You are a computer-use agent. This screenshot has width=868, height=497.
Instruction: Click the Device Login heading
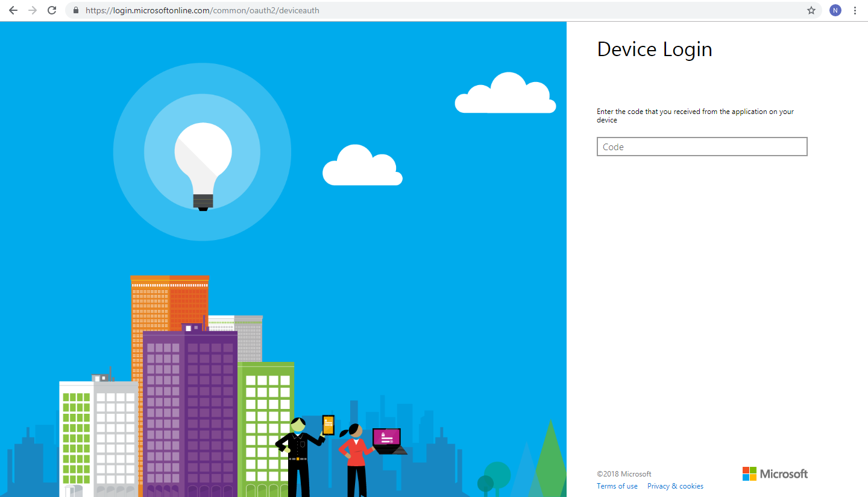coord(654,49)
